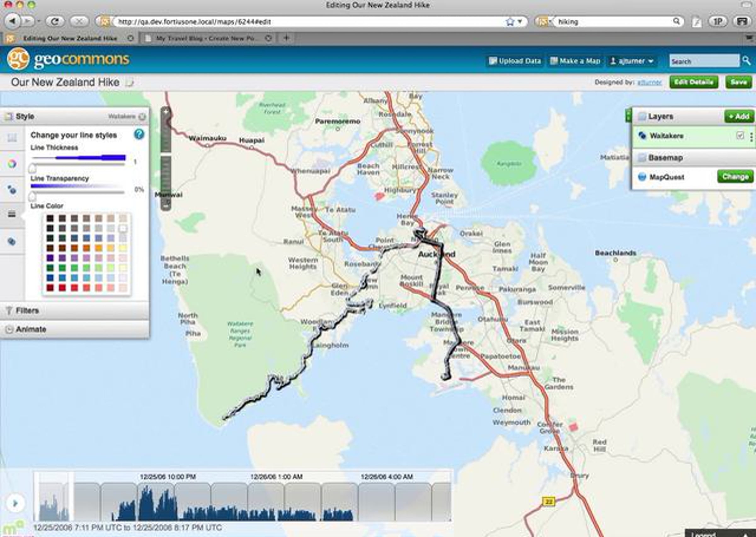
Task: Click the line styles help icon
Action: (139, 134)
